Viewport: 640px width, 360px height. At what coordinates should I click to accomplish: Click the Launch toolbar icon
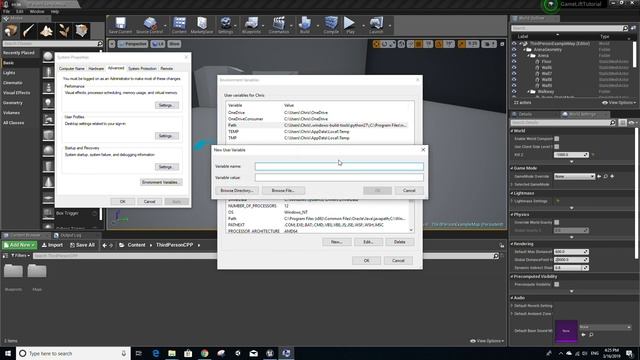click(376, 25)
